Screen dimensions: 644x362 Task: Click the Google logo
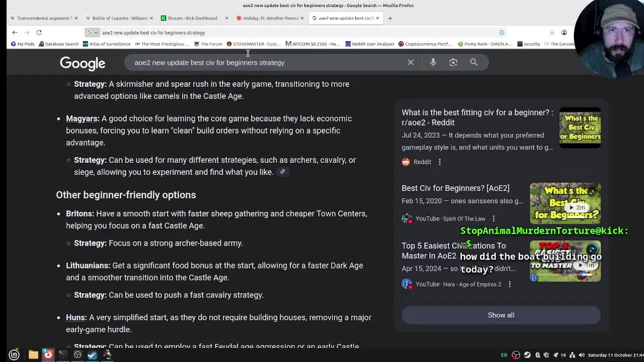83,63
